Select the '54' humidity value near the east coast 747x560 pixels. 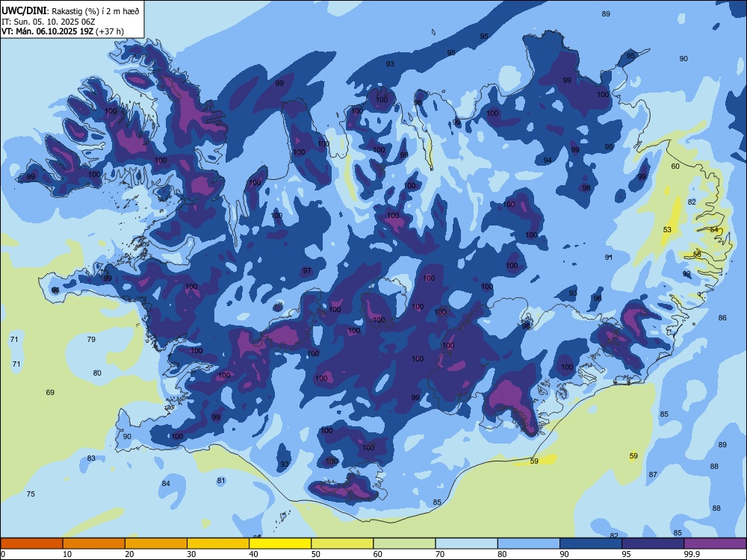click(x=714, y=229)
